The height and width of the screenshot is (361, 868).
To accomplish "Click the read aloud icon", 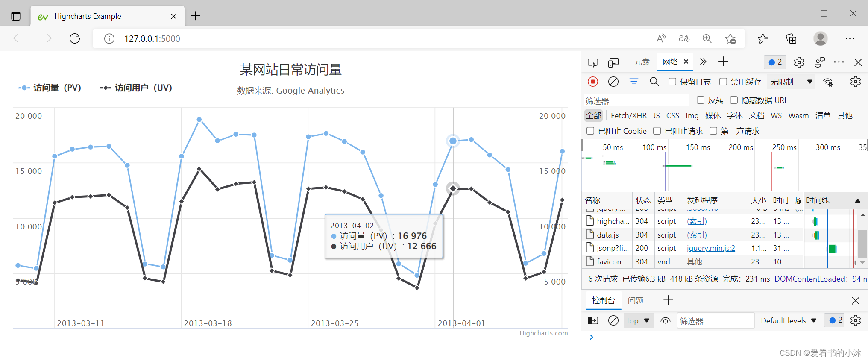I will pyautogui.click(x=661, y=39).
